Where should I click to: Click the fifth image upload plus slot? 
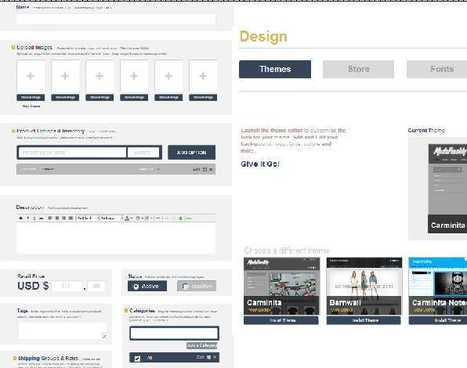(x=169, y=76)
